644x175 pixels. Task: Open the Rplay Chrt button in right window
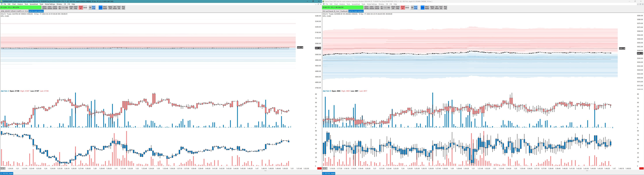(432, 8)
